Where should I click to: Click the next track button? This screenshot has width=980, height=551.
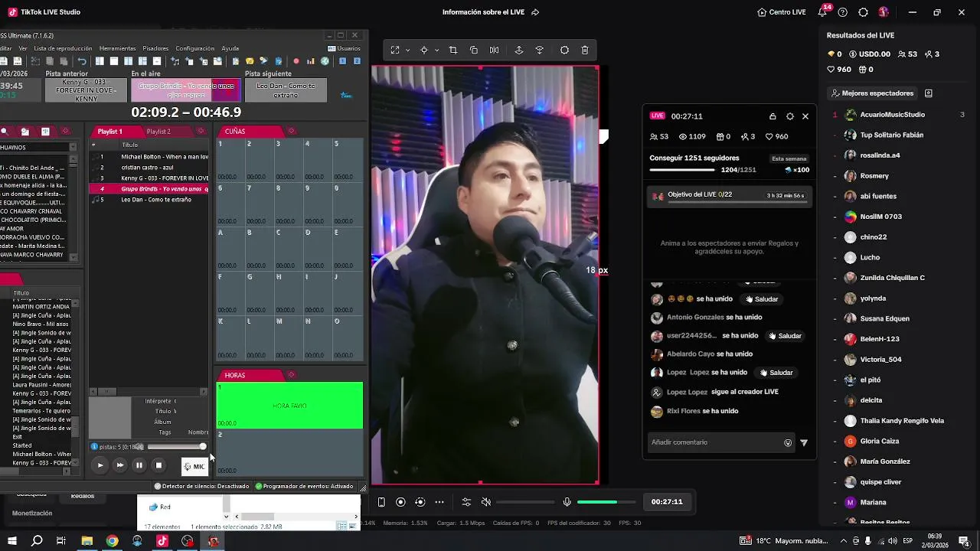(x=119, y=465)
